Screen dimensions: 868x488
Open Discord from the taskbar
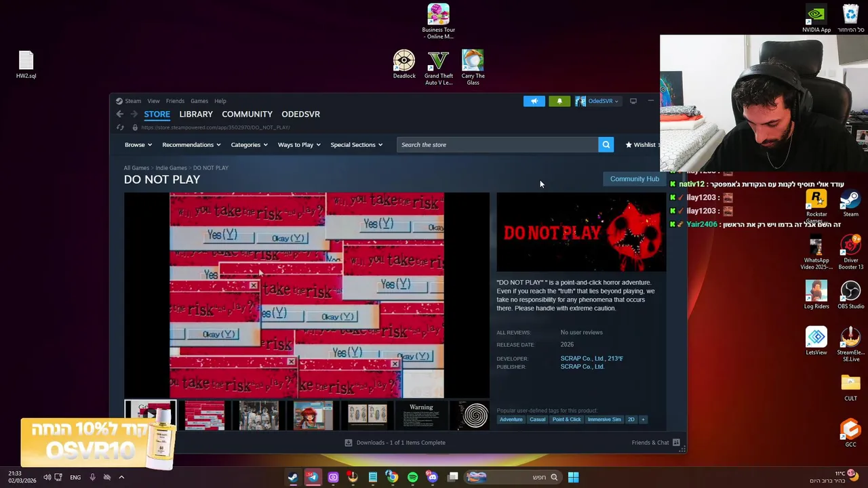point(432,477)
